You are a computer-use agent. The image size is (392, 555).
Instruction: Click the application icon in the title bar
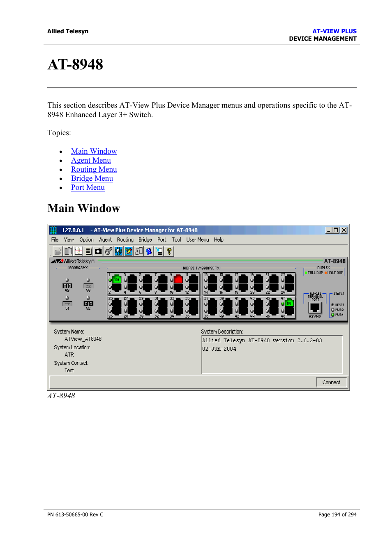(53, 230)
